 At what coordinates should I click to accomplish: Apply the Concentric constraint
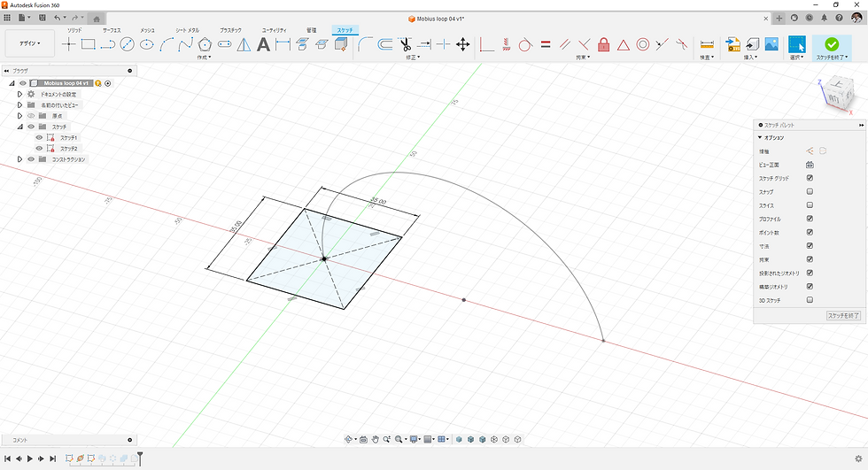pos(643,44)
